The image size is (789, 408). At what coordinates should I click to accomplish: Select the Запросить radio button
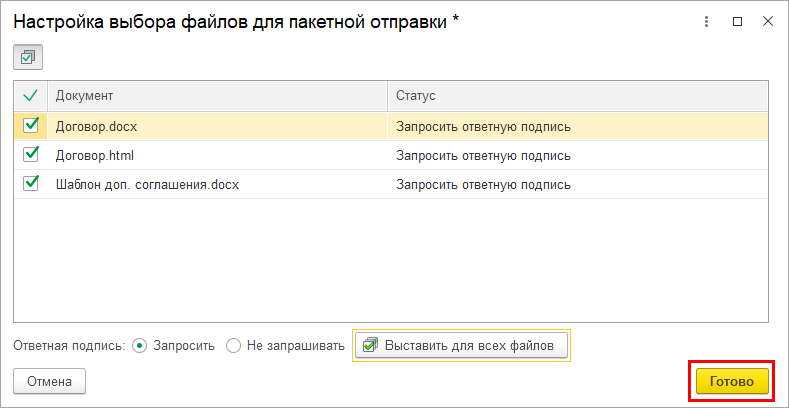tap(140, 346)
